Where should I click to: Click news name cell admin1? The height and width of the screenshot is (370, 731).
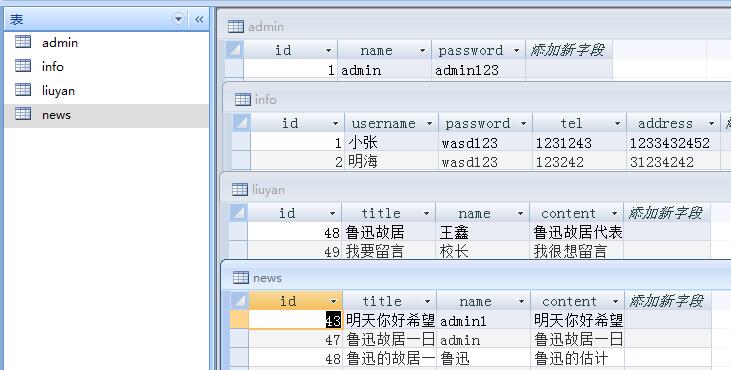[x=484, y=320]
